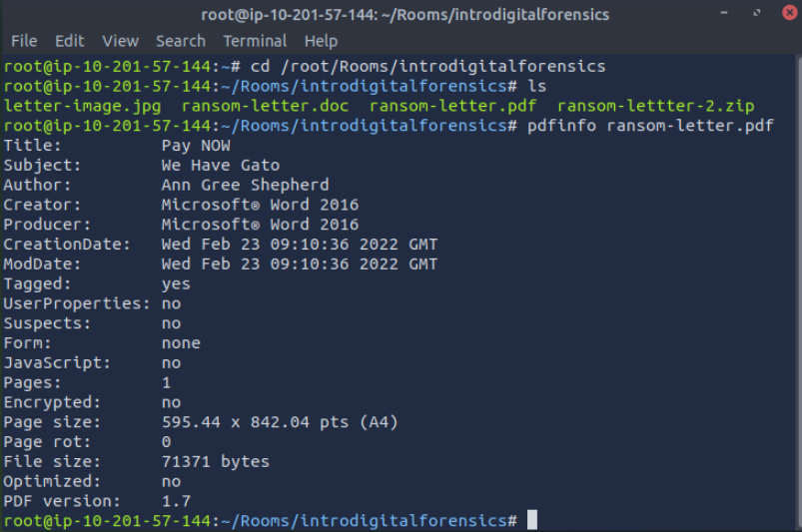Open the Terminal menu
802x532 pixels.
(255, 41)
